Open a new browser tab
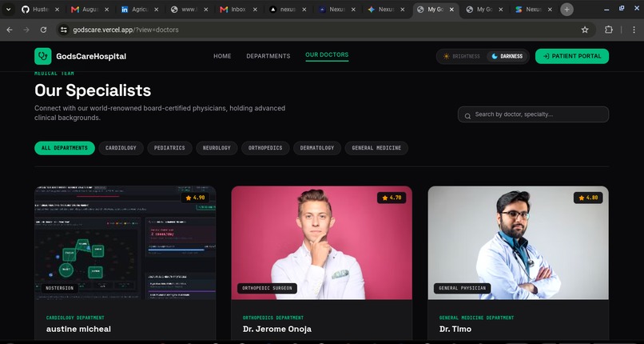This screenshot has height=344, width=644. (x=566, y=10)
